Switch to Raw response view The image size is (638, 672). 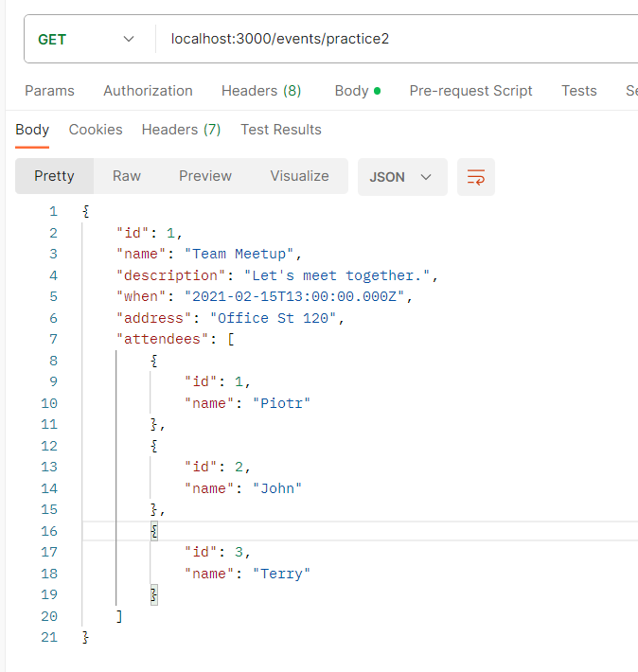127,176
